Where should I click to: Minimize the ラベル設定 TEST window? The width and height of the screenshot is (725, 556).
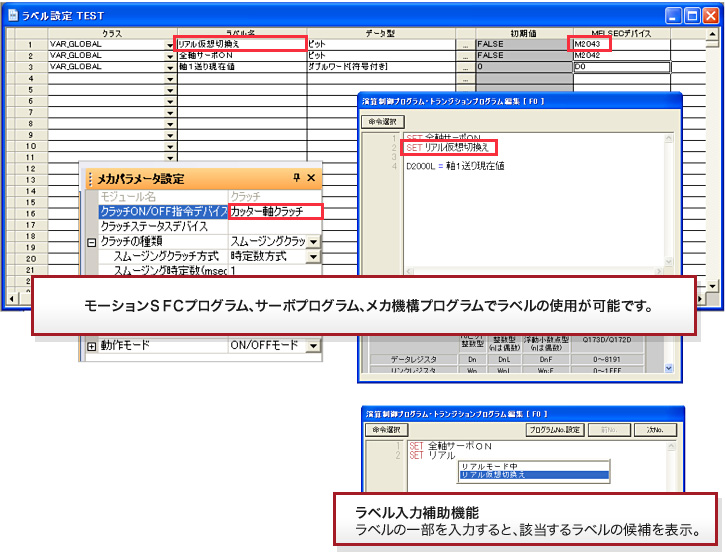(656, 15)
